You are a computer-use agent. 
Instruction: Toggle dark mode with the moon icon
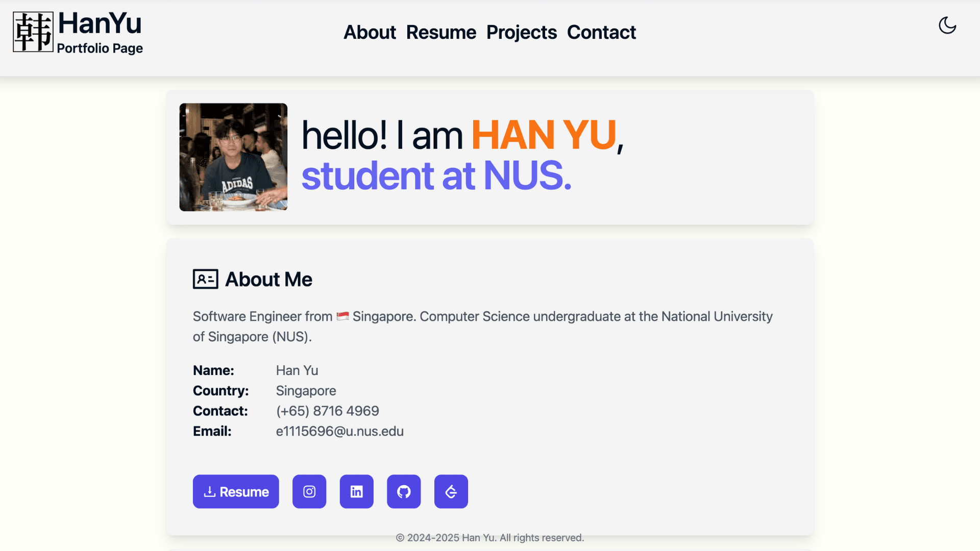click(947, 26)
